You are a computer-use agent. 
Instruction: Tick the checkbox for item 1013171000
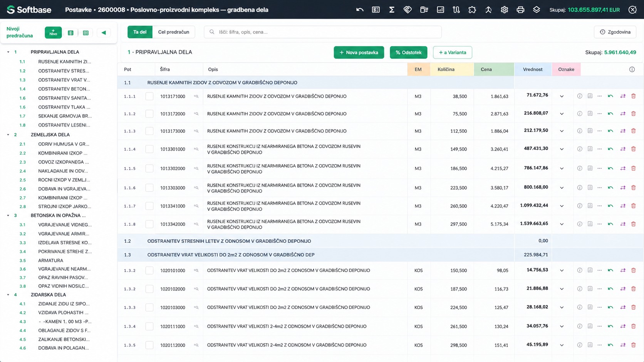coord(149,97)
